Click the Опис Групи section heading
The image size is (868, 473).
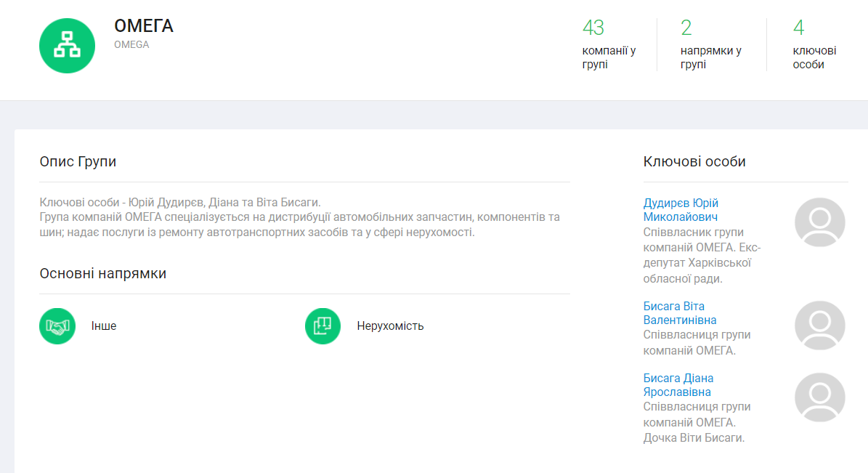[78, 161]
